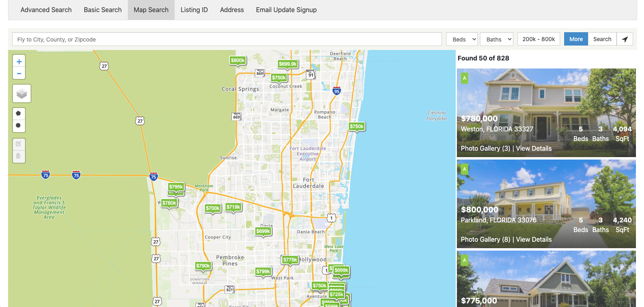Image resolution: width=644 pixels, height=307 pixels.
Task: Click the $719k map marker
Action: [233, 207]
